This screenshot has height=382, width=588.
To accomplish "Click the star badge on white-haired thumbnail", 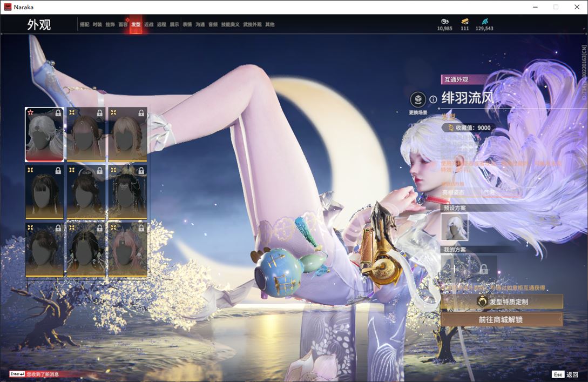I will coord(30,112).
